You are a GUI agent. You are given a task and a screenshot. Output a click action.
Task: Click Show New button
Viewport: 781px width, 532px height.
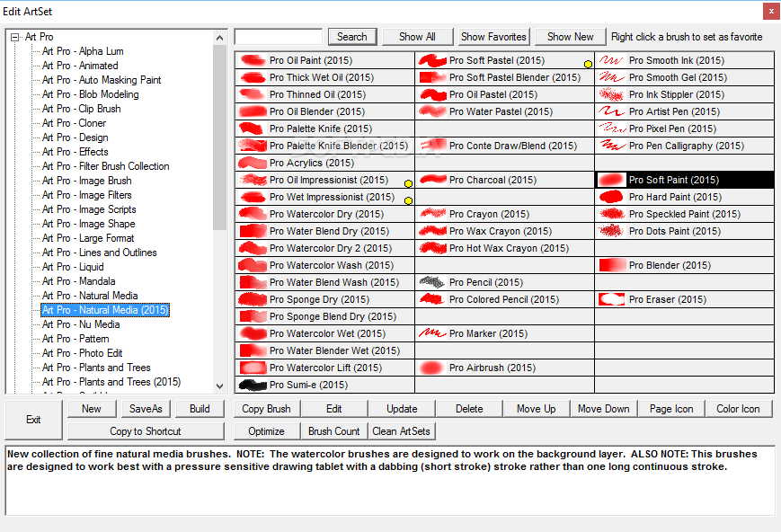tap(571, 37)
